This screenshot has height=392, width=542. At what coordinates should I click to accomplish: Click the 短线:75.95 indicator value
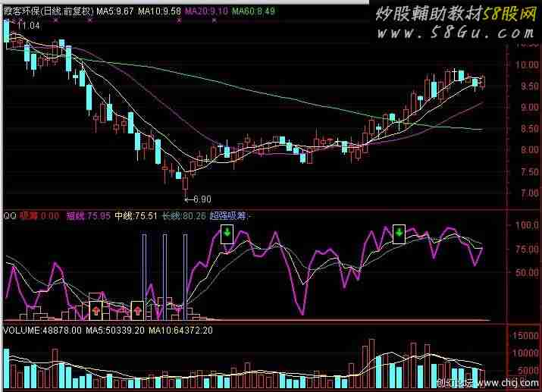coord(88,216)
